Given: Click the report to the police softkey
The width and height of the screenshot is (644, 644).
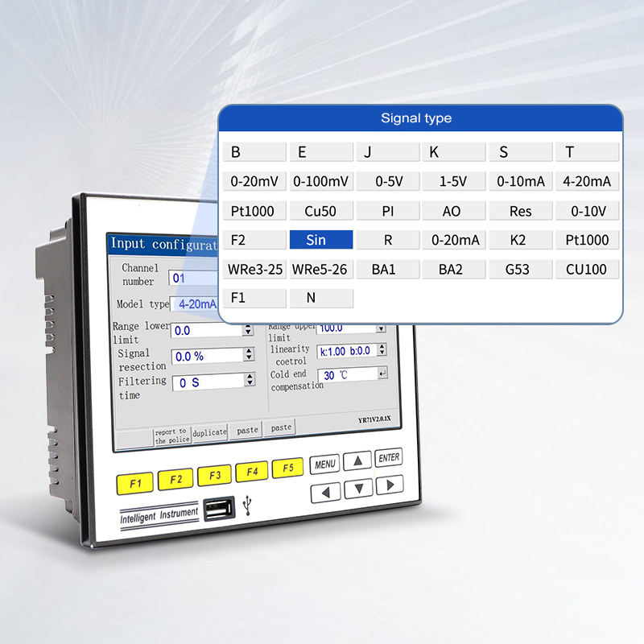Looking at the screenshot, I should (x=172, y=436).
